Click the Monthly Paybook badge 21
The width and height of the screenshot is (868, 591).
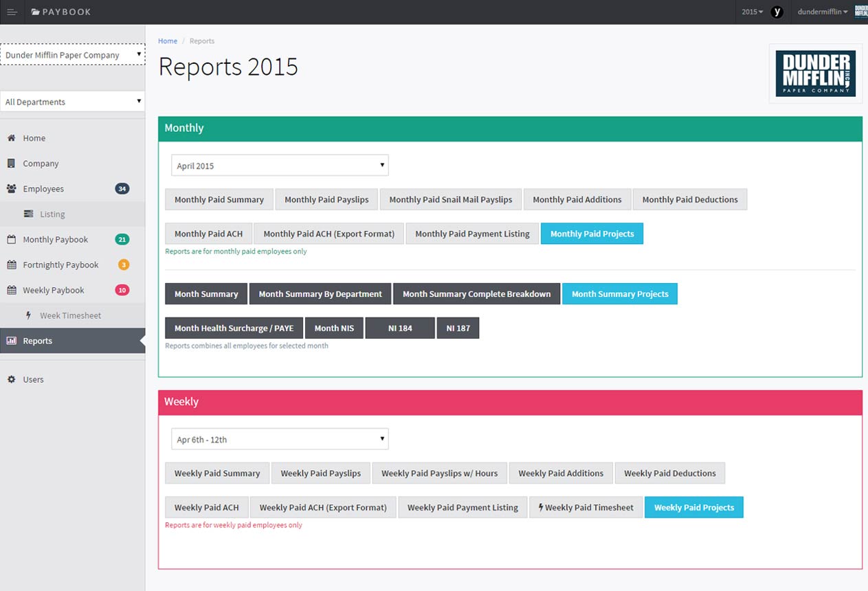pos(122,240)
